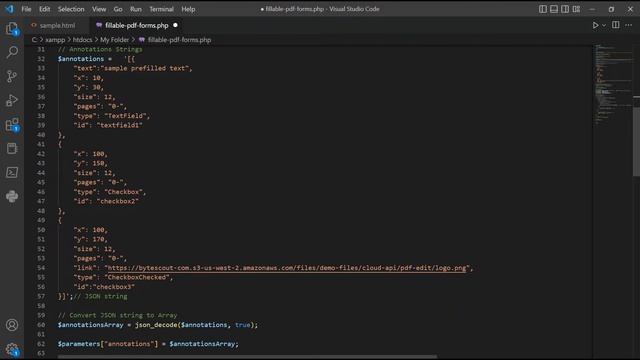The width and height of the screenshot is (640, 360).
Task: Click the VS Code logo icon
Action: click(9, 9)
